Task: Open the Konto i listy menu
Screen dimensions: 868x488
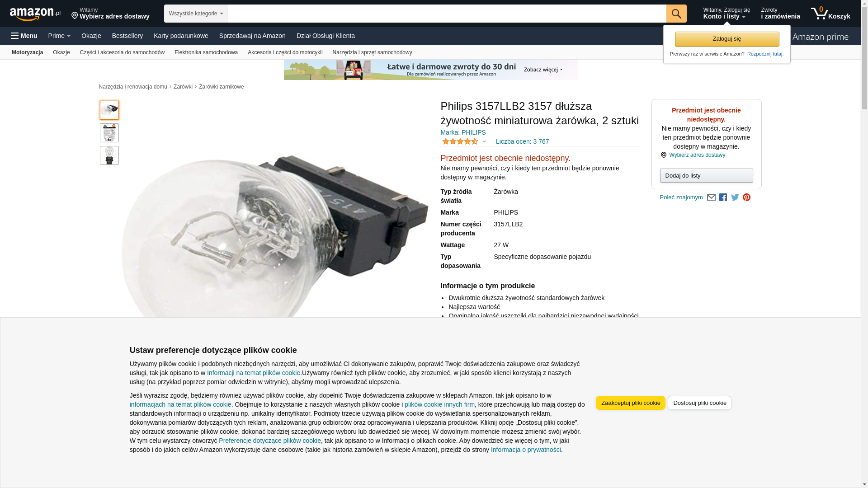Action: click(726, 14)
